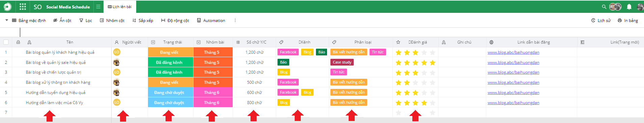Click the Ẩn cột hide columns button

click(62, 20)
